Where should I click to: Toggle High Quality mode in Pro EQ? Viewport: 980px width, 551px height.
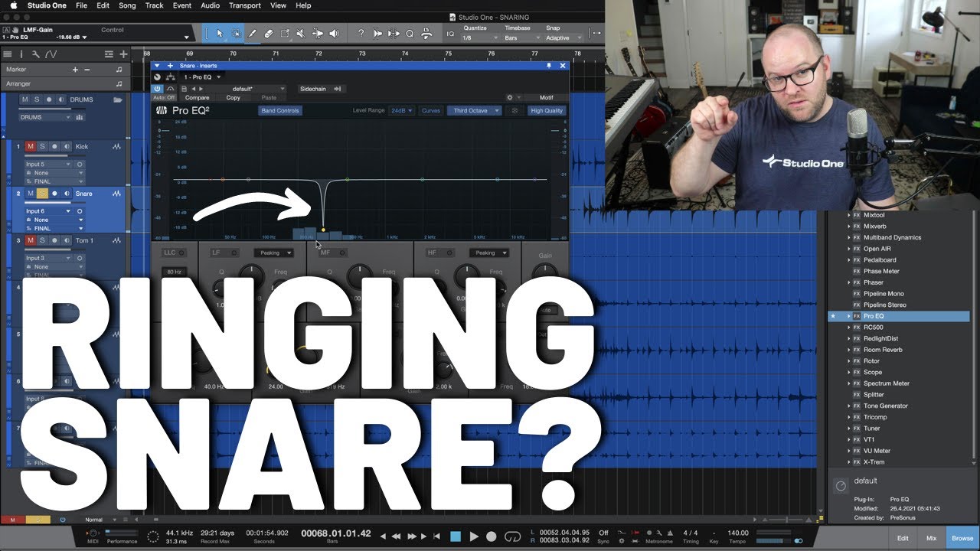(547, 110)
